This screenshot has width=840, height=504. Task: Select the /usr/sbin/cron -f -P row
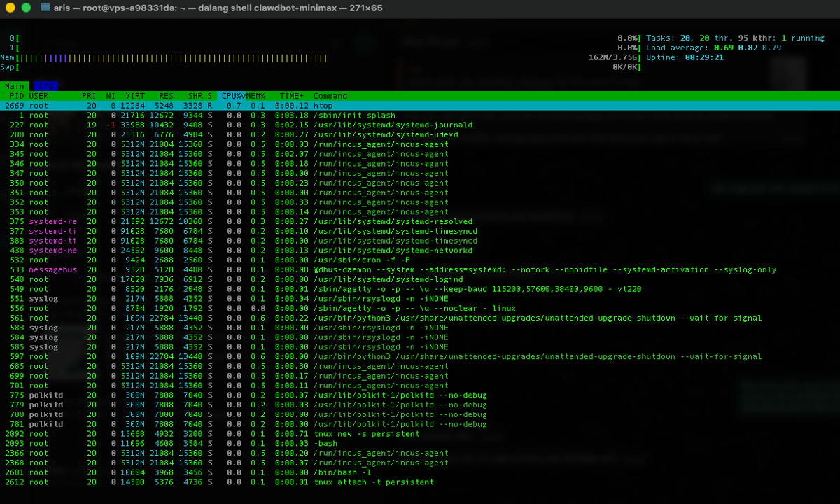coord(420,260)
